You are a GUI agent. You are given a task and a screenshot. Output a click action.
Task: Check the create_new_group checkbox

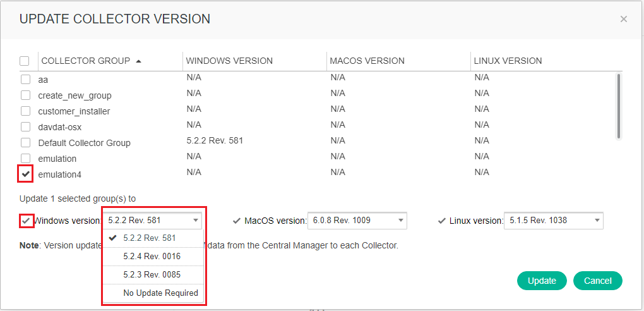point(25,95)
